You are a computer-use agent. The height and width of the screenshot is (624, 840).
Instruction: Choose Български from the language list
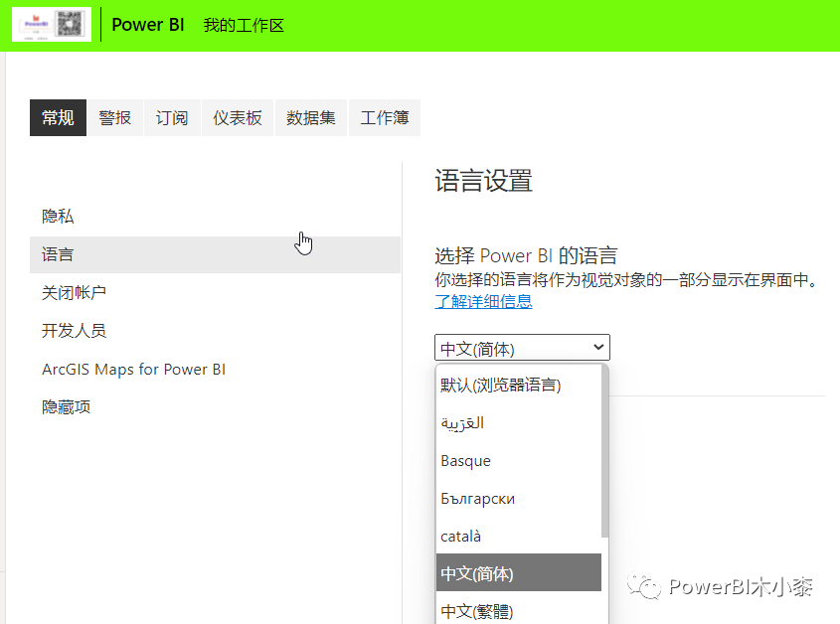click(519, 499)
